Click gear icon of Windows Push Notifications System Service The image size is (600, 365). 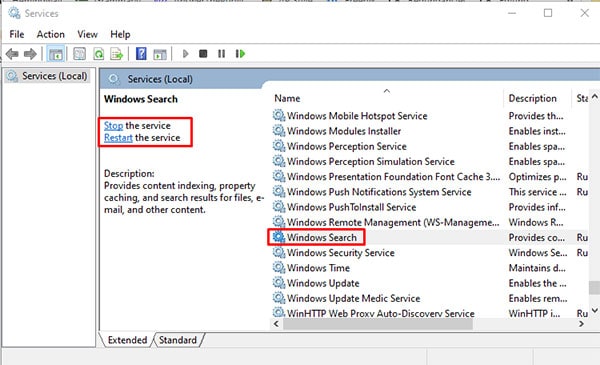click(279, 192)
